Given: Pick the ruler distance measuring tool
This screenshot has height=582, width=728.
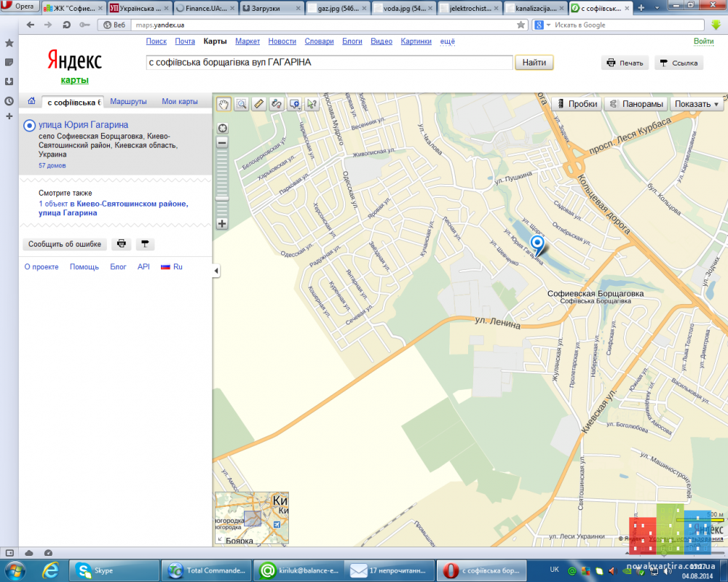Looking at the screenshot, I should click(x=259, y=104).
